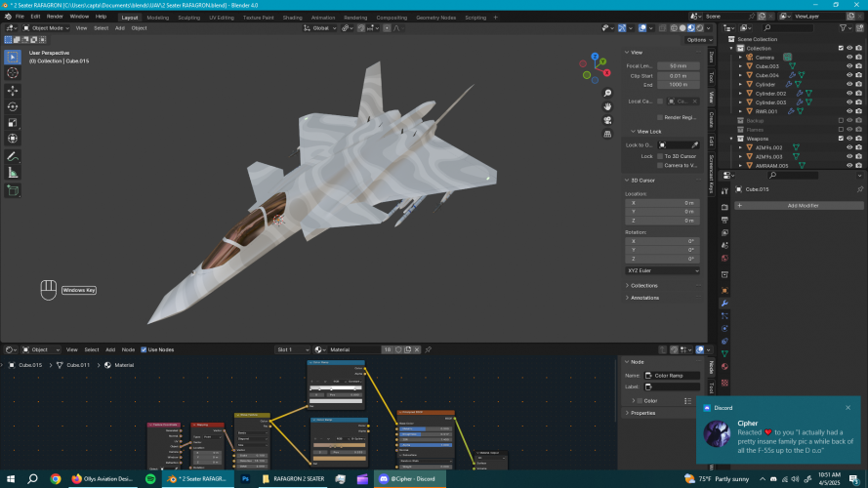
Task: Open the Global transform orientation dropdown
Action: [x=320, y=27]
